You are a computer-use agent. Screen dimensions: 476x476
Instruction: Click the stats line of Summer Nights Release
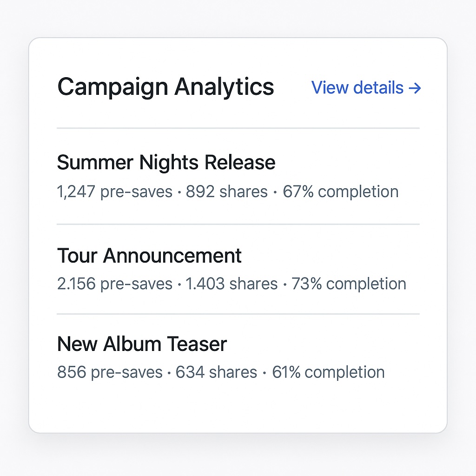(x=227, y=191)
